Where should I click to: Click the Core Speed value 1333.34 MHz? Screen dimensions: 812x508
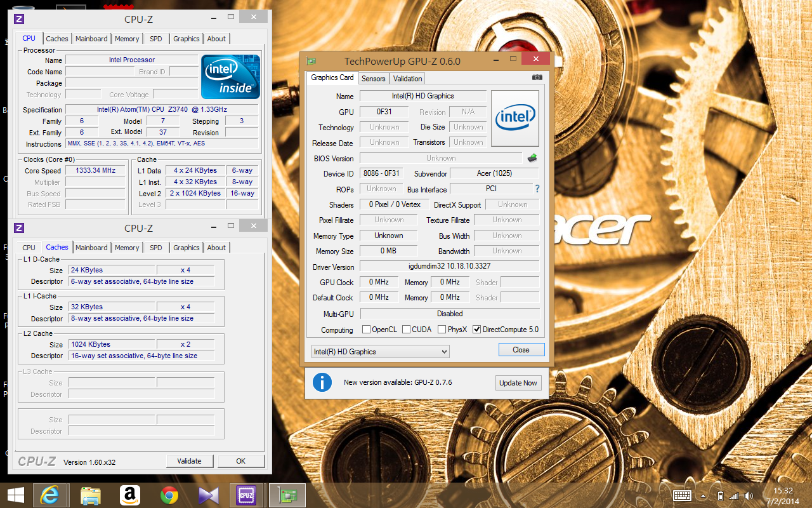pyautogui.click(x=95, y=171)
